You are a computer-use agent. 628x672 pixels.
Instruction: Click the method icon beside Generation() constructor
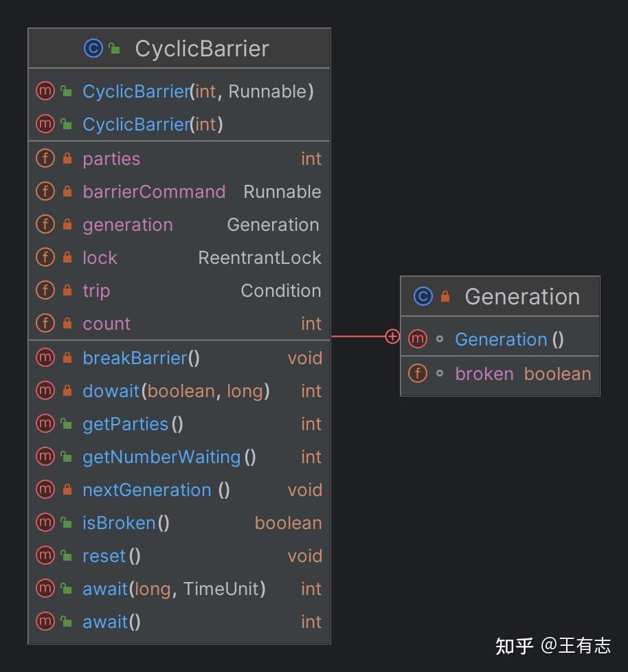418,339
